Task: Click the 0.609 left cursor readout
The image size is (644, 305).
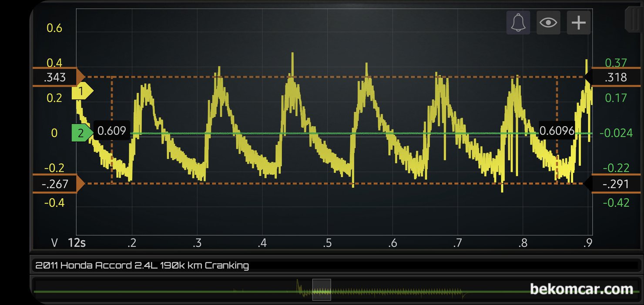Action: pos(112,131)
